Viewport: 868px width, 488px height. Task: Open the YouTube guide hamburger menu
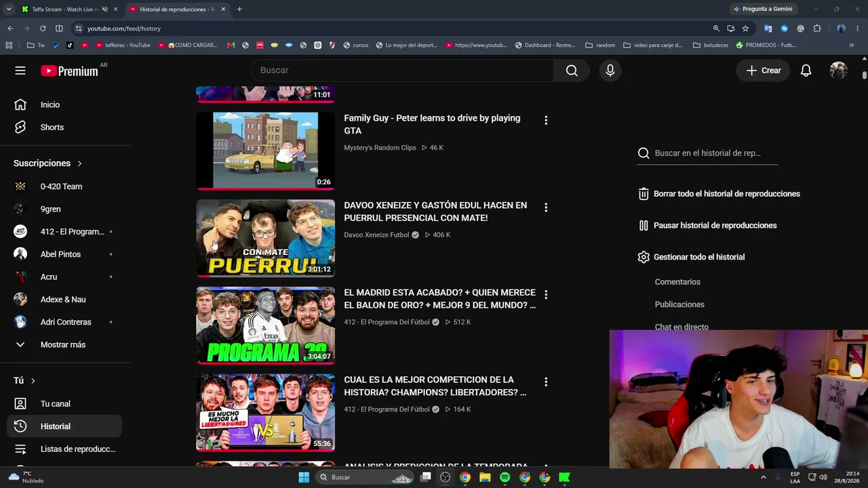(20, 70)
